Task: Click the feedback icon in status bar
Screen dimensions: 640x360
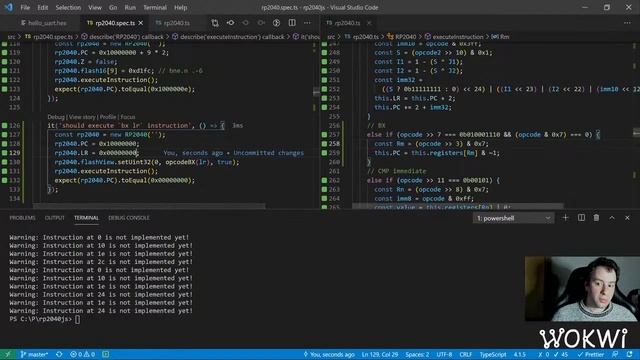Action: (x=615, y=354)
